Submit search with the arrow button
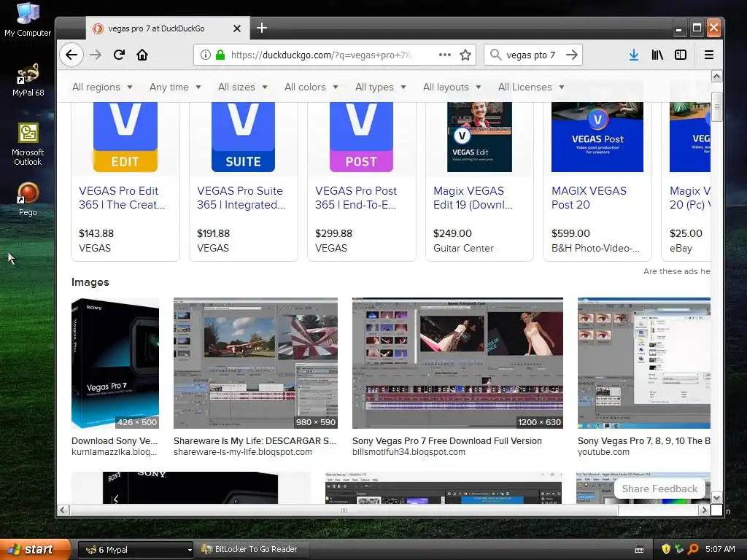747x560 pixels. click(x=572, y=55)
